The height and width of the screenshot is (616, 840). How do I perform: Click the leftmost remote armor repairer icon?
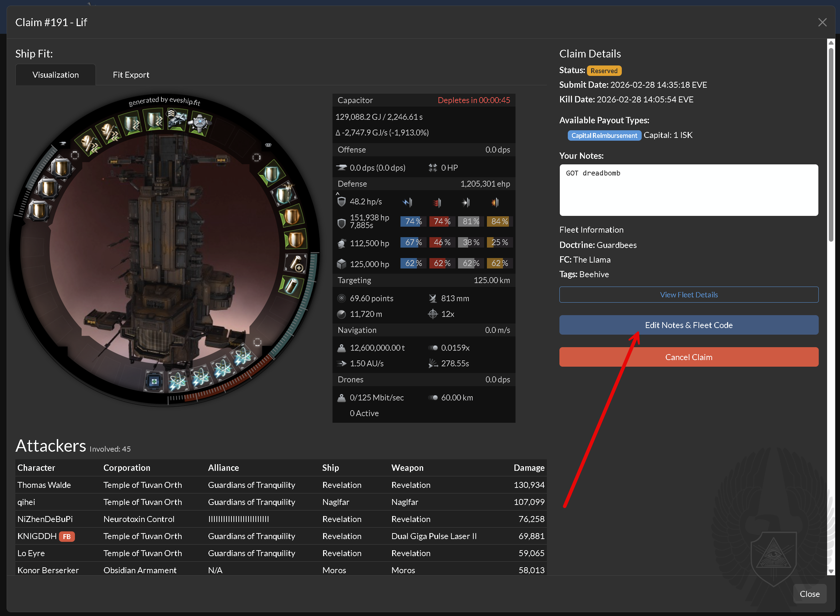[x=88, y=143]
